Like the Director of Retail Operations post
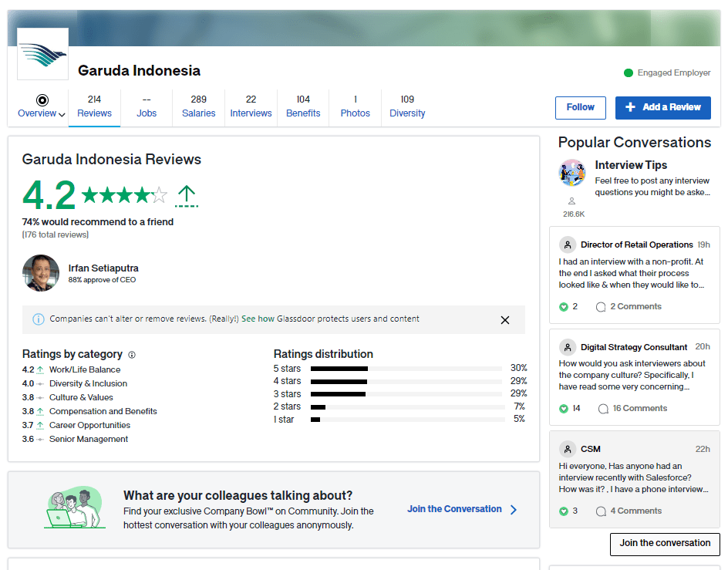This screenshot has width=728, height=570. click(564, 307)
